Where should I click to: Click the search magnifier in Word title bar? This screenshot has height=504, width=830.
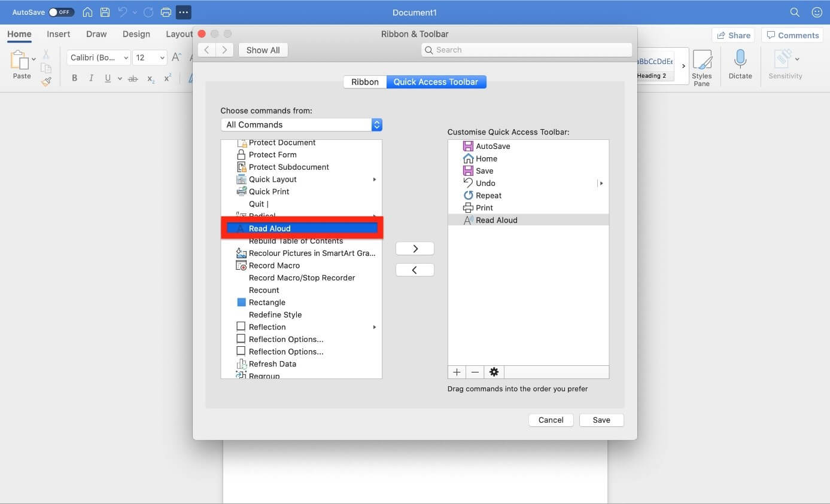click(x=795, y=12)
